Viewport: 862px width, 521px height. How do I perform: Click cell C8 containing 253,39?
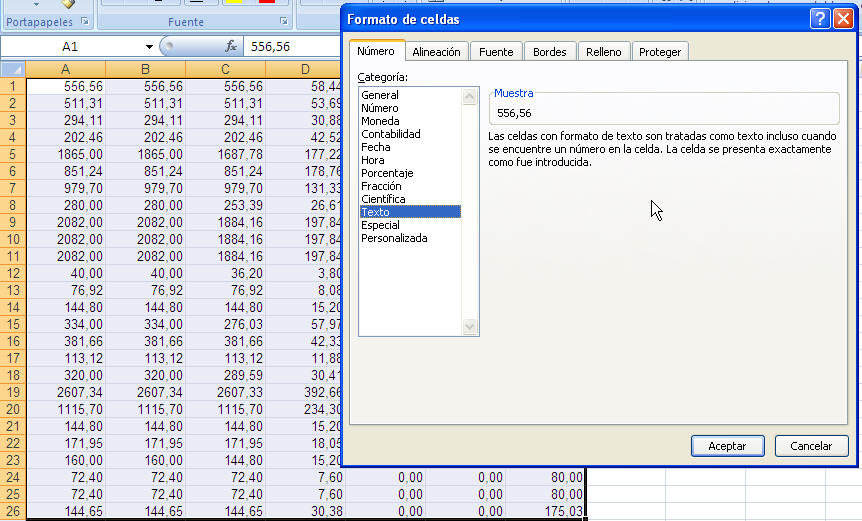tap(225, 206)
